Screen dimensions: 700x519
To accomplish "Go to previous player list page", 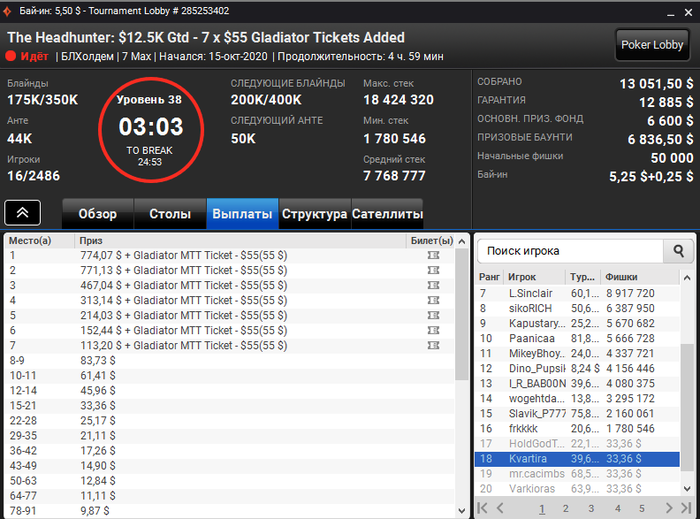I will coord(500,508).
